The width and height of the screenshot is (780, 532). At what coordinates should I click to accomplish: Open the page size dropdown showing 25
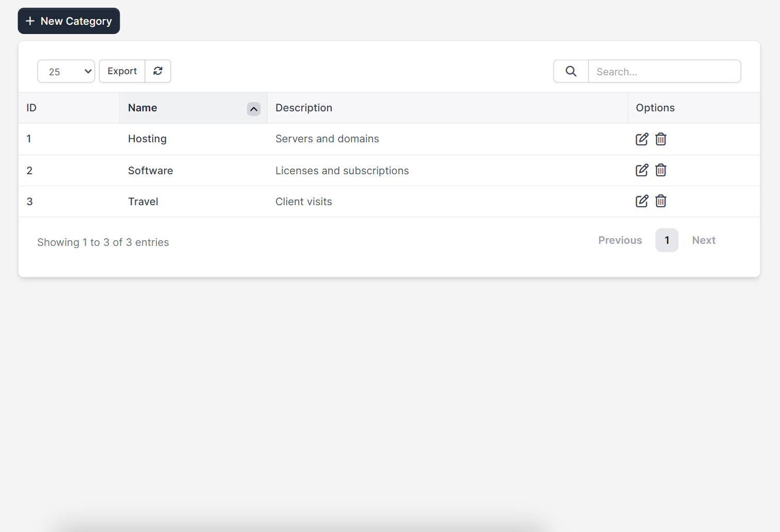[66, 71]
